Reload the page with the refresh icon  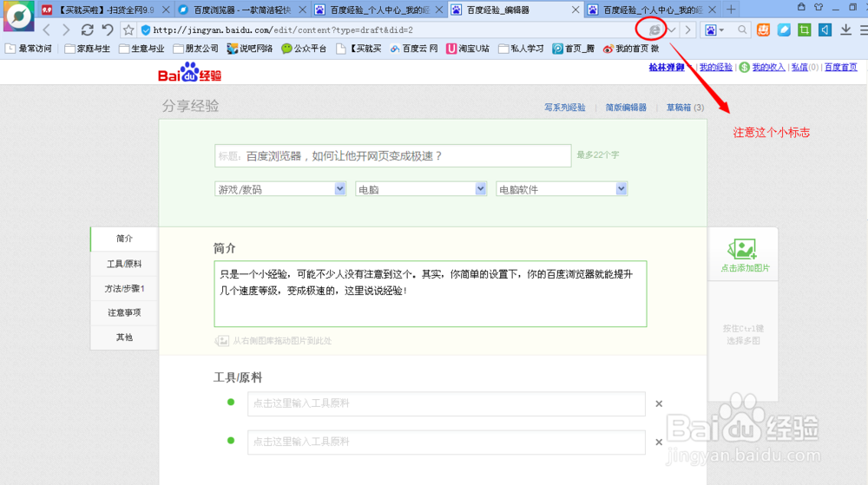[x=87, y=29]
